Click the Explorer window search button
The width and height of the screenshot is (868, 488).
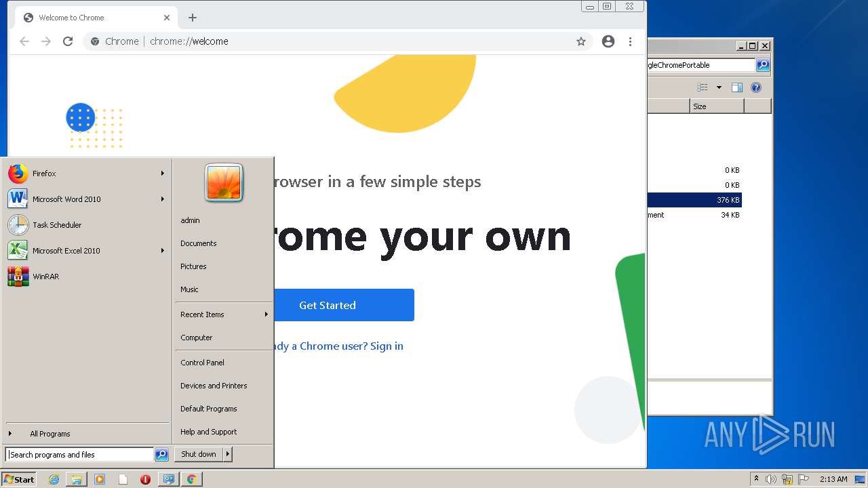pos(763,65)
